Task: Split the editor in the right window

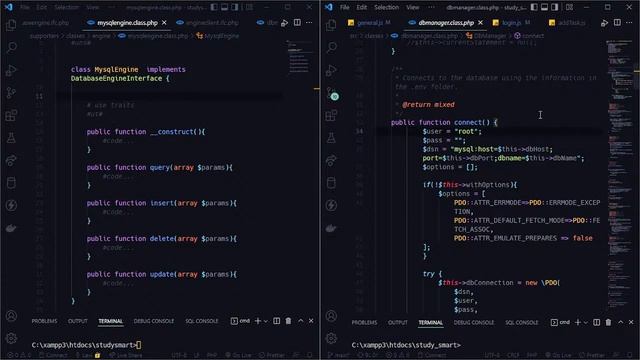Action: (617, 22)
